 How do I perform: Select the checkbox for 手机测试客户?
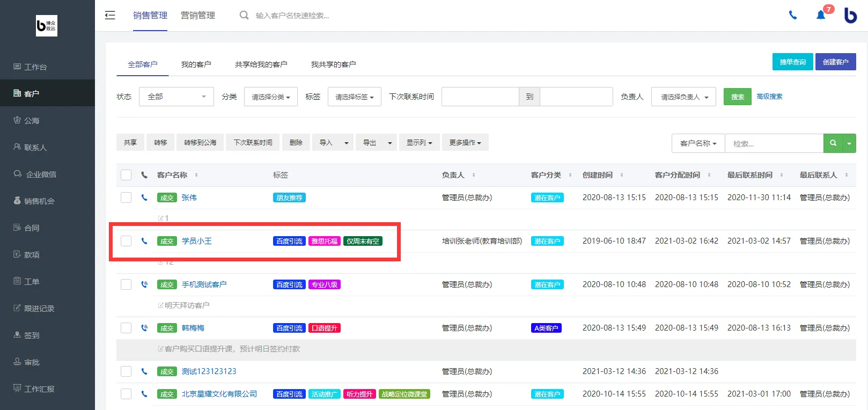point(126,284)
